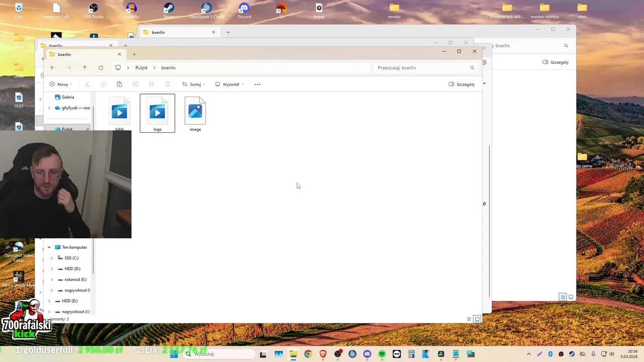Image resolution: width=644 pixels, height=362 pixels.
Task: Switch to large thumbnails view icon in status bar
Action: [x=477, y=319]
